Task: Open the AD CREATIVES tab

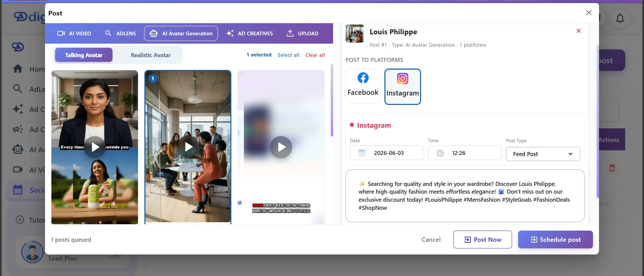Action: pos(249,33)
